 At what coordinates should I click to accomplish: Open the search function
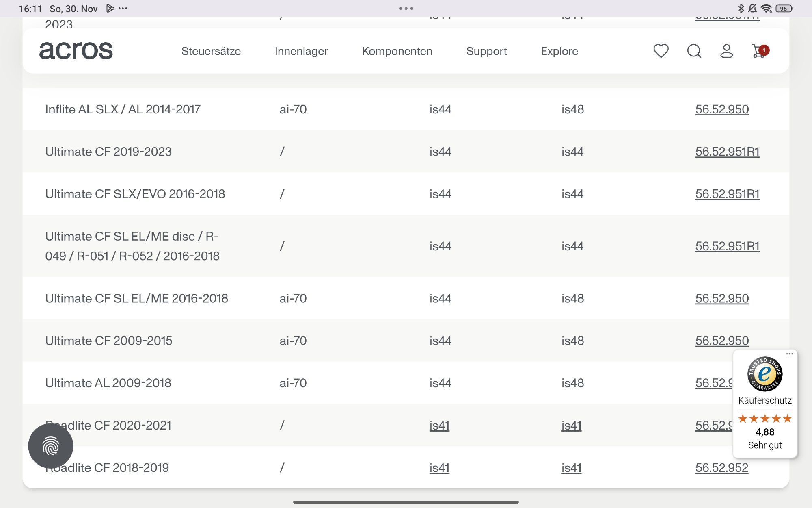pyautogui.click(x=694, y=51)
